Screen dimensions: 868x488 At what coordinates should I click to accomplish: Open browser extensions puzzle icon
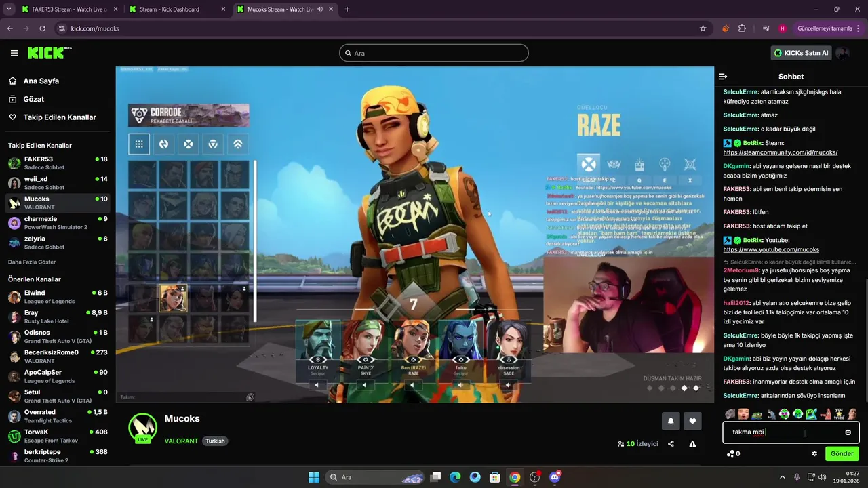pos(742,28)
